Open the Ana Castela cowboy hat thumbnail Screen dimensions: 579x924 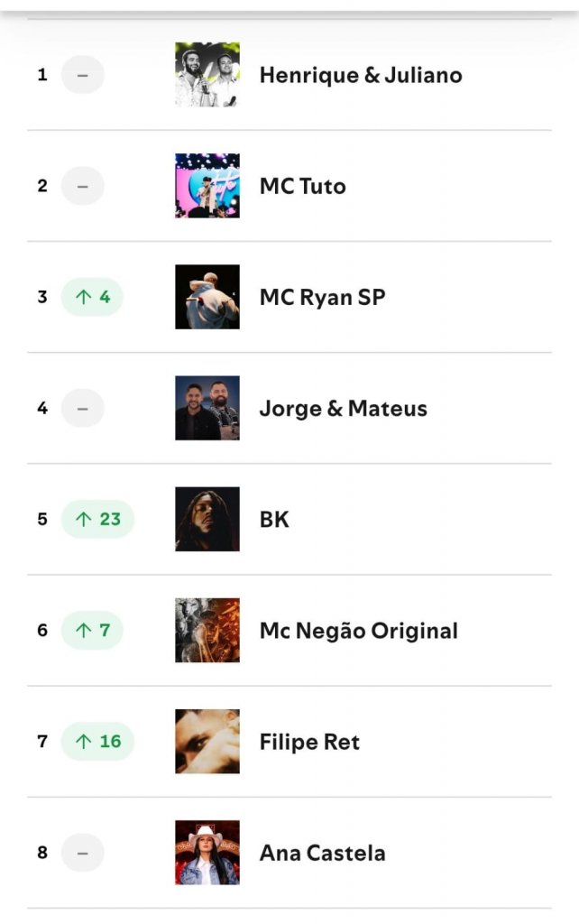tap(207, 852)
